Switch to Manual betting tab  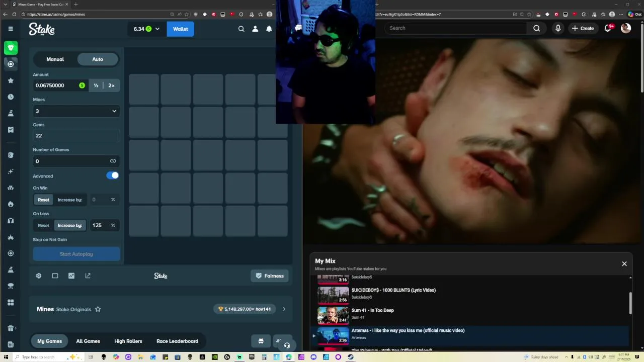(55, 59)
